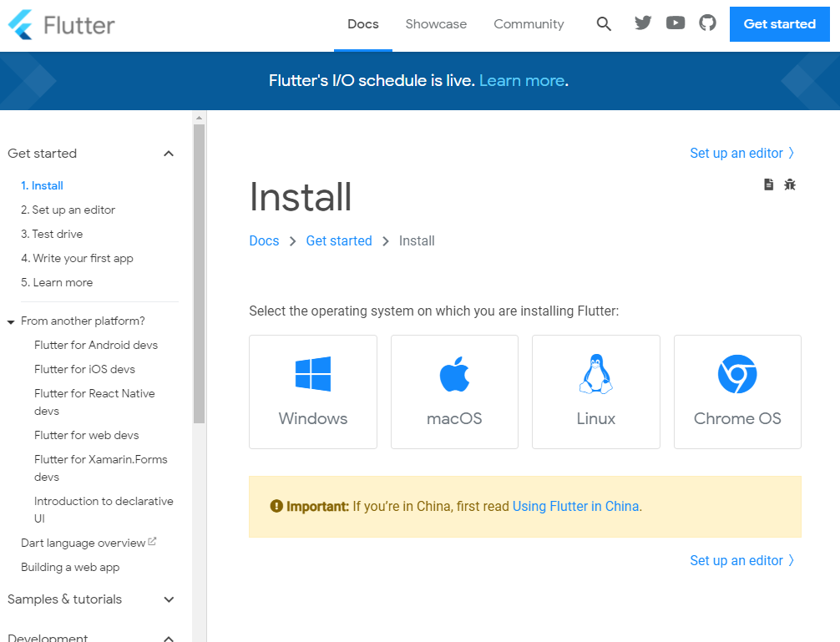Image resolution: width=840 pixels, height=642 pixels.
Task: Collapse the Get started section
Action: tap(168, 154)
